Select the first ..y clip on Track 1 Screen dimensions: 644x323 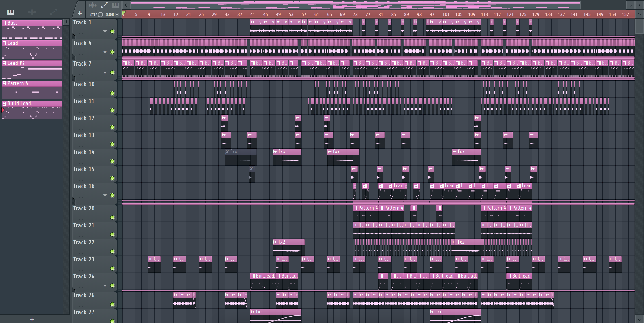point(256,27)
